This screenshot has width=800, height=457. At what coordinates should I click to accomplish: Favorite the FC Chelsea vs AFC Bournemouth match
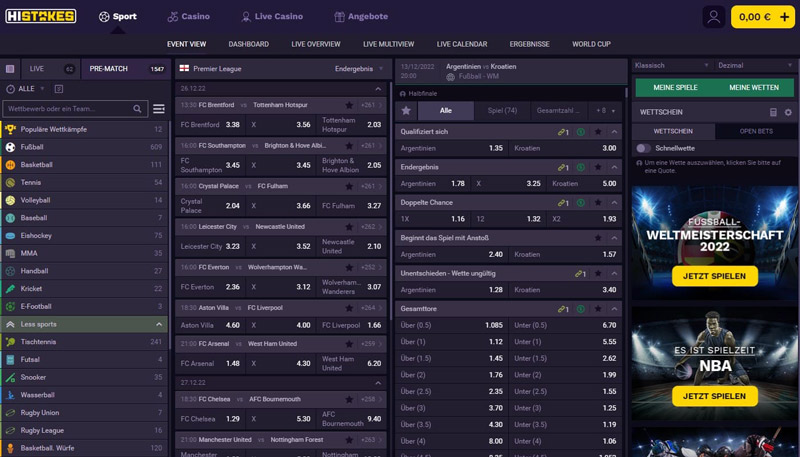(x=349, y=399)
